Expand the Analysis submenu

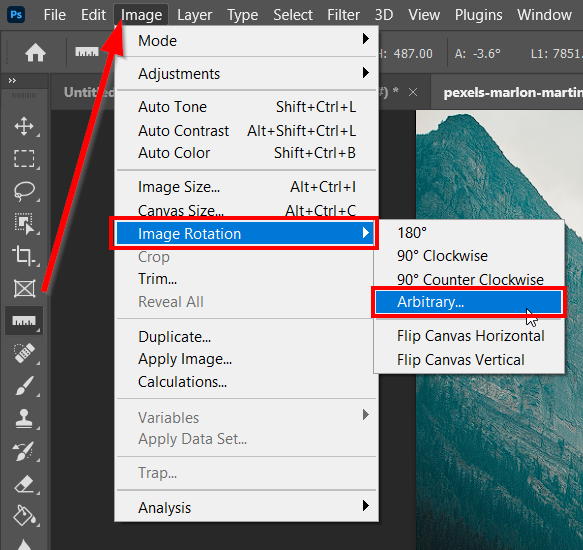point(247,507)
